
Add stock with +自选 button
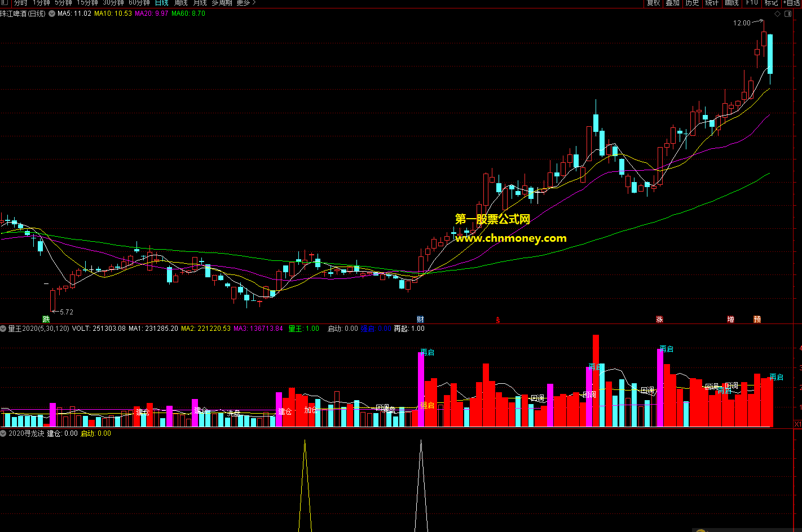click(x=791, y=3)
